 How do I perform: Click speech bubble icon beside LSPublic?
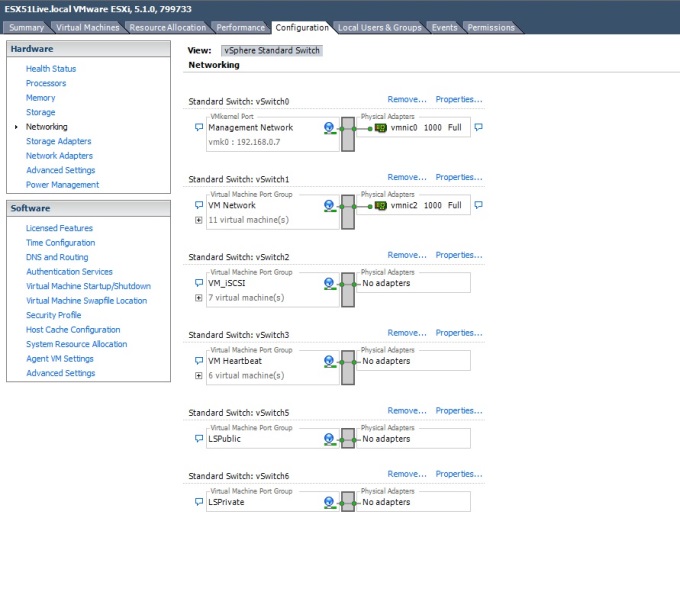click(199, 438)
